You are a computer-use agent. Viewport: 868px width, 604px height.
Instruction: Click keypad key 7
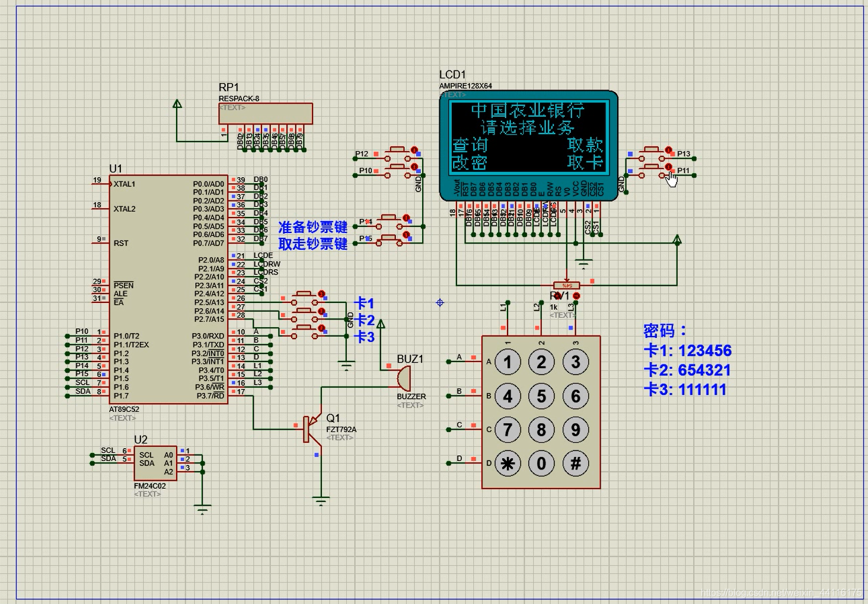click(508, 430)
